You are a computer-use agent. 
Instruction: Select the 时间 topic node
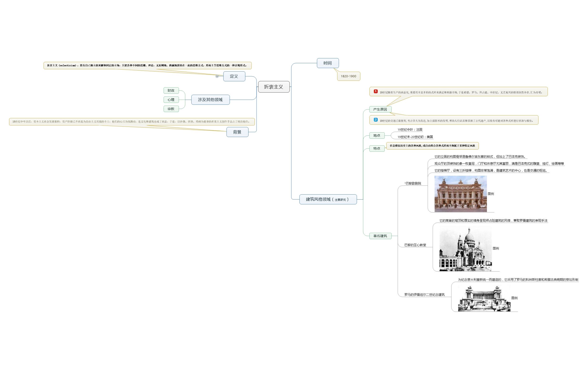(327, 63)
